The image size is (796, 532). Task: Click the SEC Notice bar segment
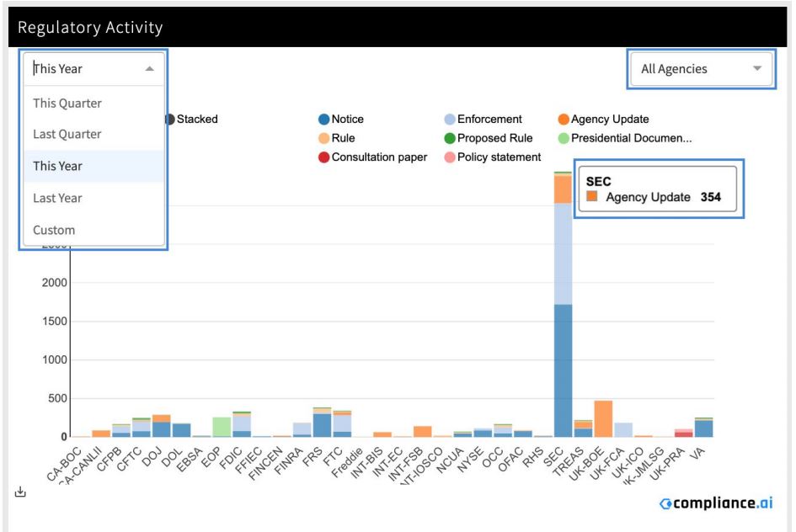click(x=563, y=370)
